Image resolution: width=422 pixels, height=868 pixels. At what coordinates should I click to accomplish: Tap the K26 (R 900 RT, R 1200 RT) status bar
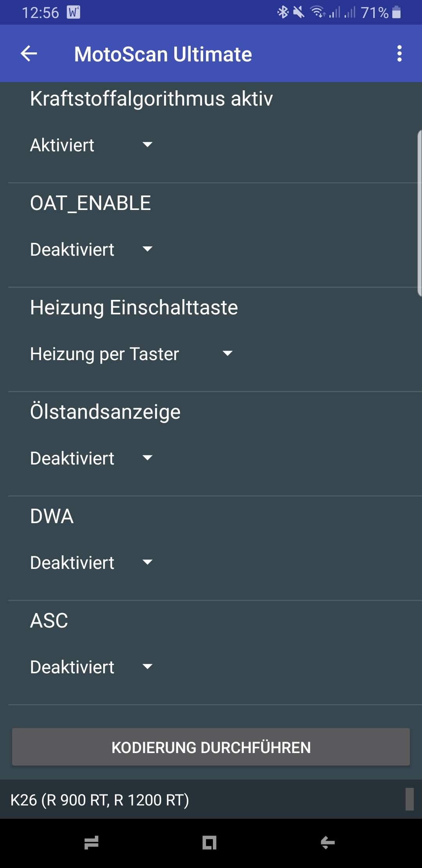pos(100,800)
